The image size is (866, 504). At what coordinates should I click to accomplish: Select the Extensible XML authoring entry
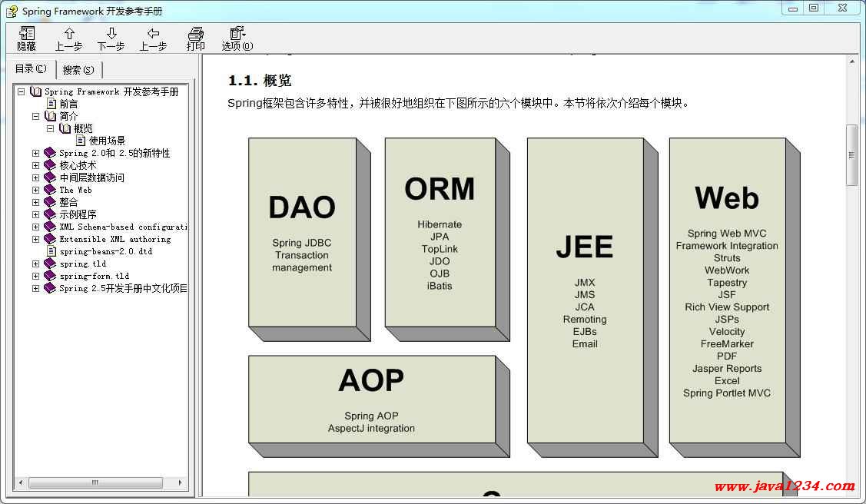[115, 240]
